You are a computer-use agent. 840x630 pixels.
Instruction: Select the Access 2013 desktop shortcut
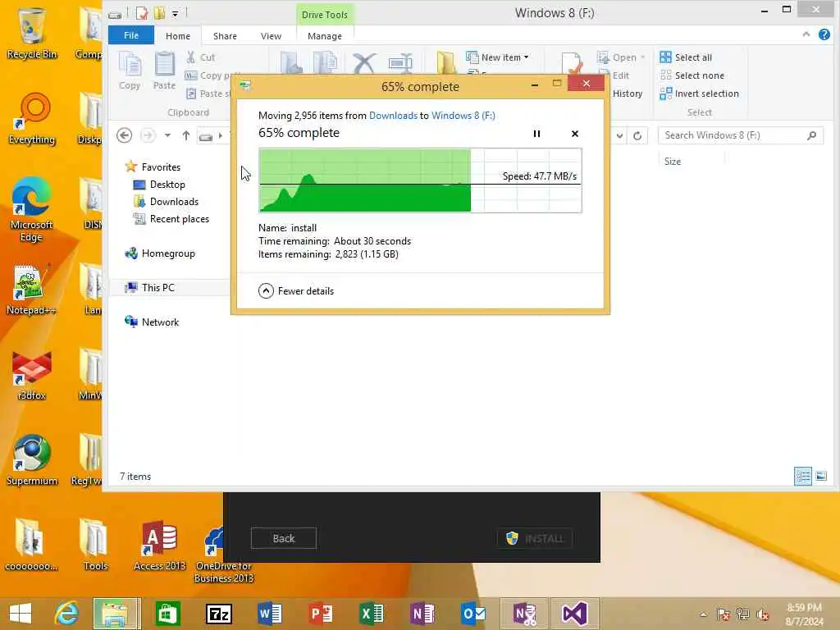[x=159, y=546]
